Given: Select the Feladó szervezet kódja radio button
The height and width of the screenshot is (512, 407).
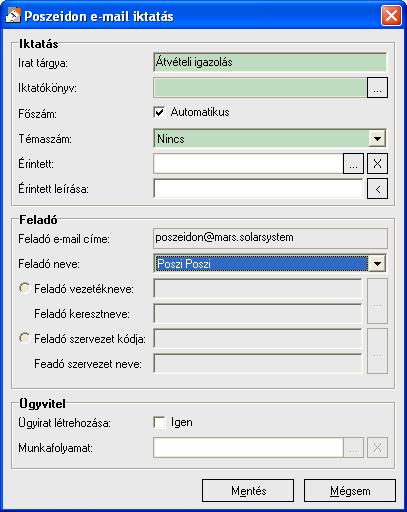Looking at the screenshot, I should [x=25, y=338].
